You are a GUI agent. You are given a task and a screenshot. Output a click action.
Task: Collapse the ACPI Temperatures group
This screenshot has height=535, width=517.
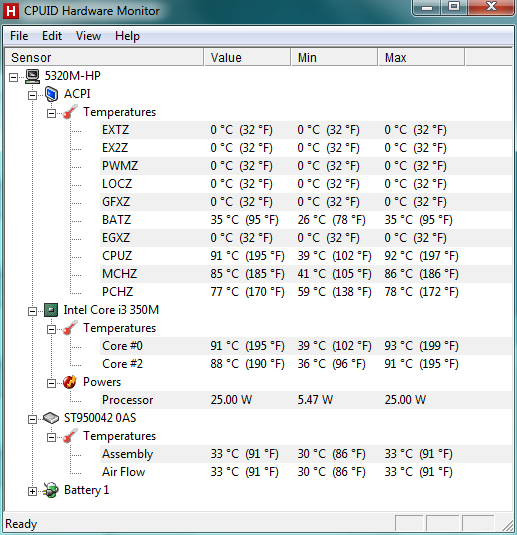(52, 113)
